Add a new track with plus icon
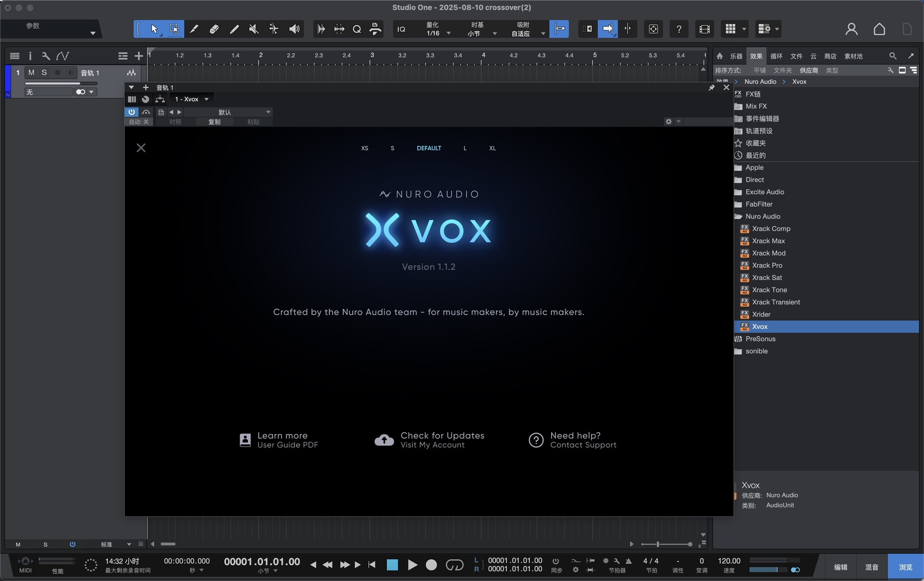The height and width of the screenshot is (581, 924). (x=139, y=56)
